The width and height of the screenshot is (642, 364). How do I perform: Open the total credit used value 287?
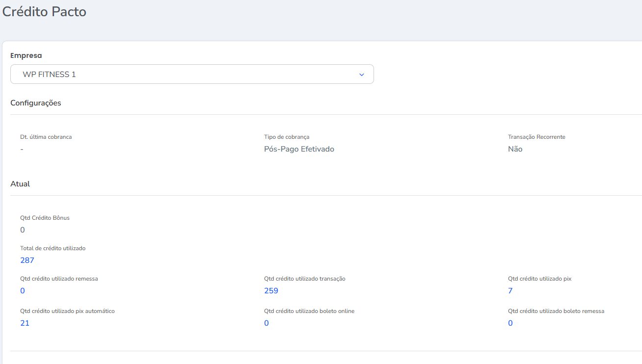[x=27, y=260]
